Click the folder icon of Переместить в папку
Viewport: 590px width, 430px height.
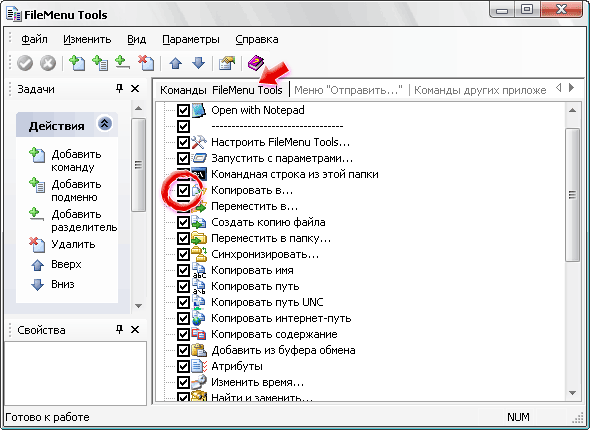coord(199,238)
